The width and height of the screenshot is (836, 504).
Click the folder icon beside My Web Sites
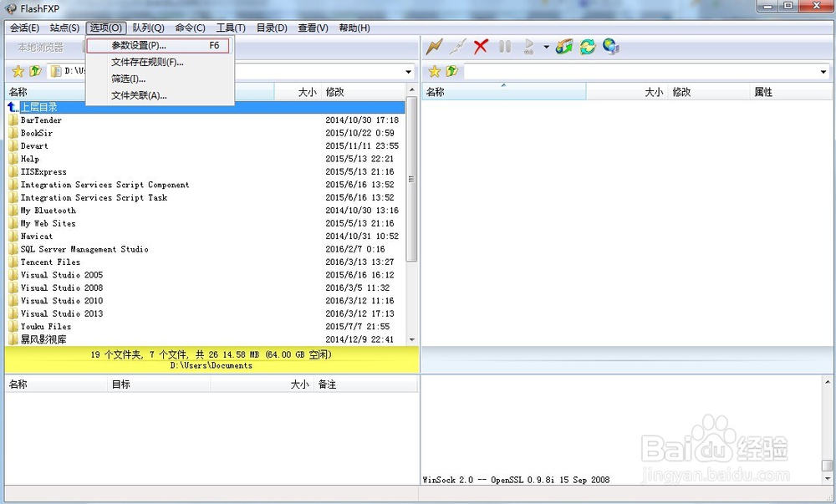click(13, 223)
